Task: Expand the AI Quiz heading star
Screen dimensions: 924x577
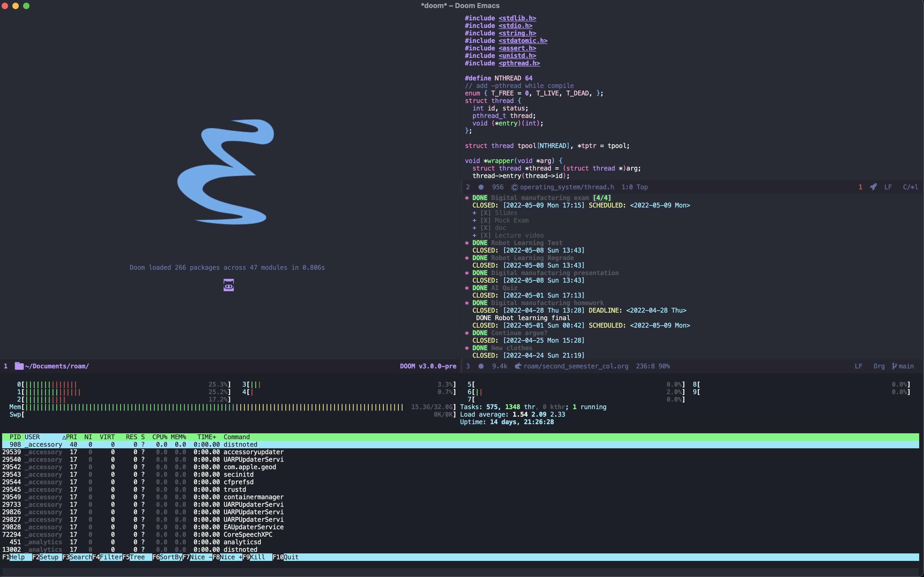Action: click(x=467, y=288)
